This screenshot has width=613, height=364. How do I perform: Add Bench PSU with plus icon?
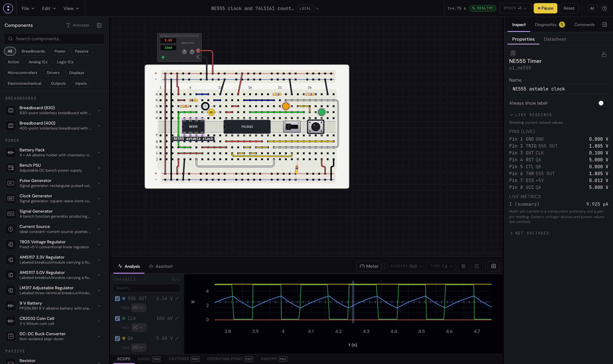pyautogui.click(x=99, y=168)
